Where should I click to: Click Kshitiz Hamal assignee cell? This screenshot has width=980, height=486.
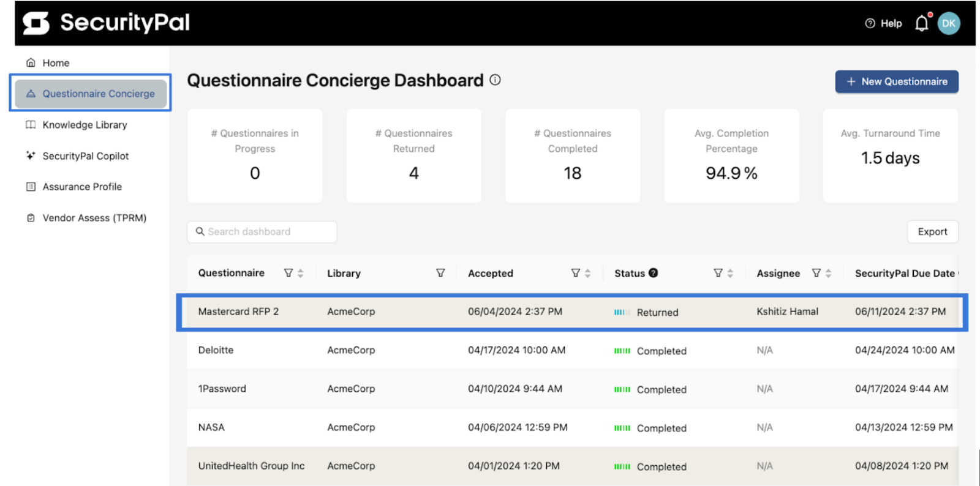click(787, 312)
